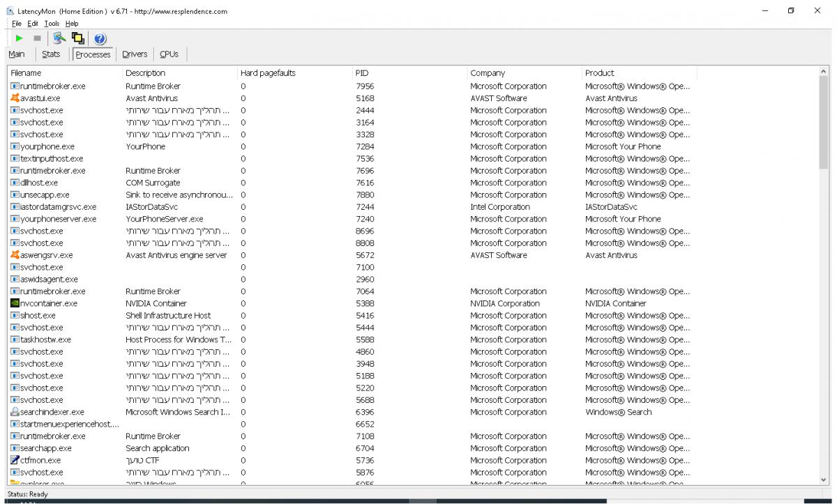The width and height of the screenshot is (837, 504).
Task: Click PID value 6652
Action: point(365,424)
